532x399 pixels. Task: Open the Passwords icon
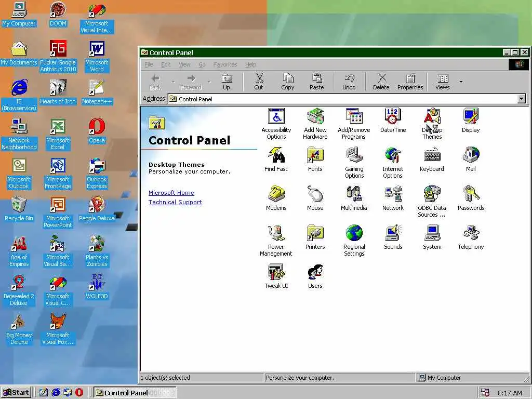tap(471, 198)
